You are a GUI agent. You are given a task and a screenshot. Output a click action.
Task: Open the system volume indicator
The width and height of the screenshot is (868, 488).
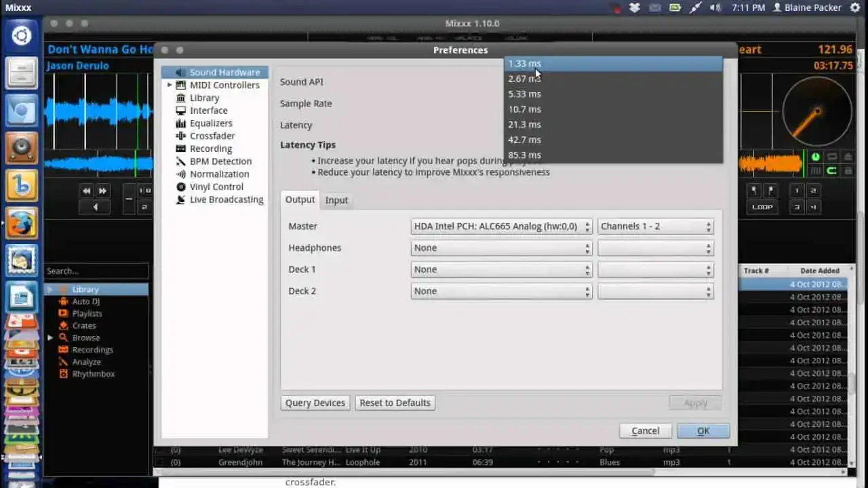coord(715,7)
